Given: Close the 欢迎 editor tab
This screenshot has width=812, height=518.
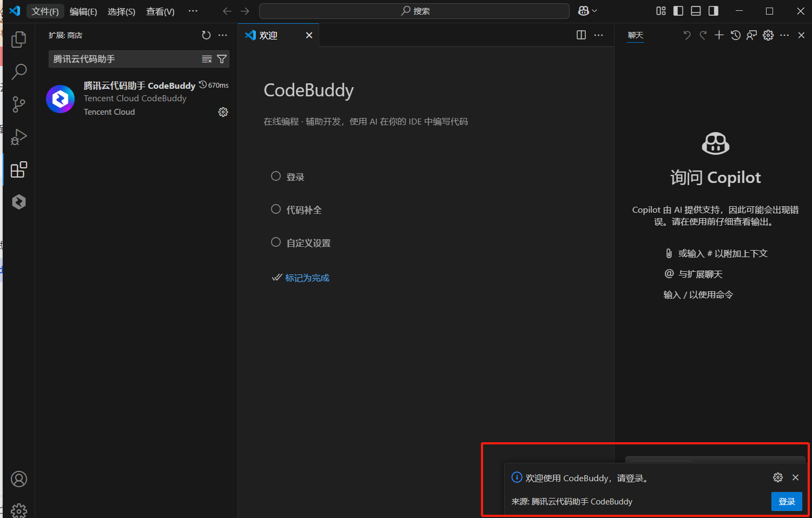Looking at the screenshot, I should pos(309,35).
